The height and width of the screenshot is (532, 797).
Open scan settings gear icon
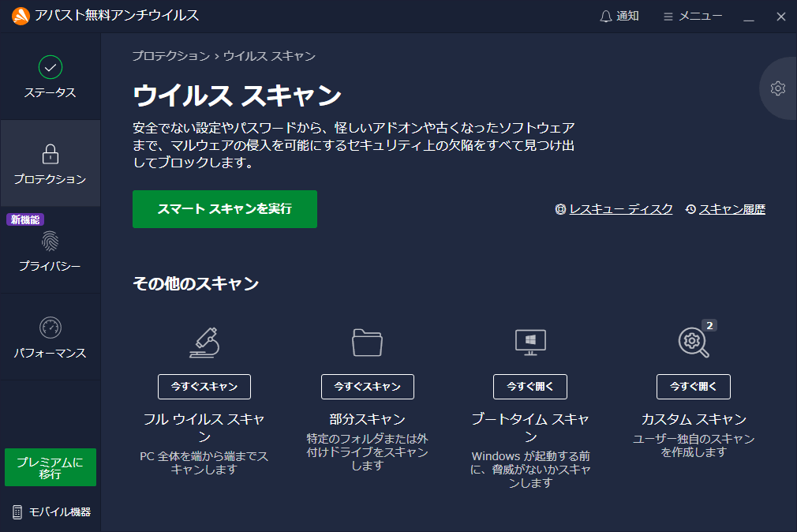point(778,88)
